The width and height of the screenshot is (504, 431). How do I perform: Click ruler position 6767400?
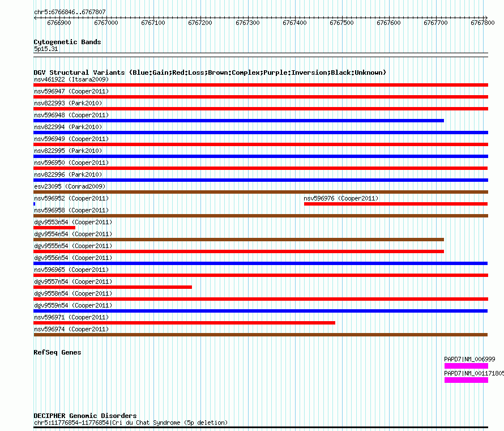pyautogui.click(x=294, y=23)
